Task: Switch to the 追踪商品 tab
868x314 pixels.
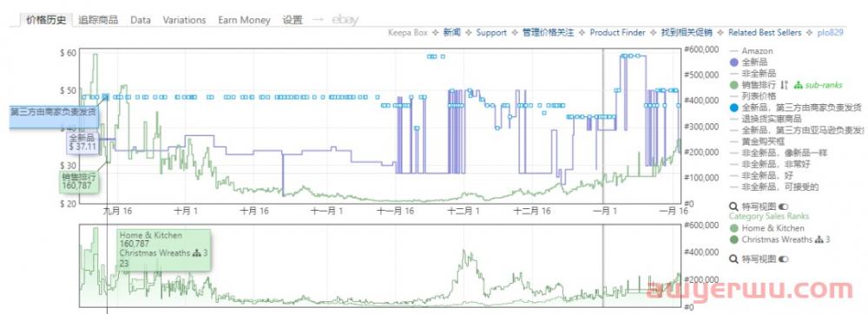Action: [98, 20]
